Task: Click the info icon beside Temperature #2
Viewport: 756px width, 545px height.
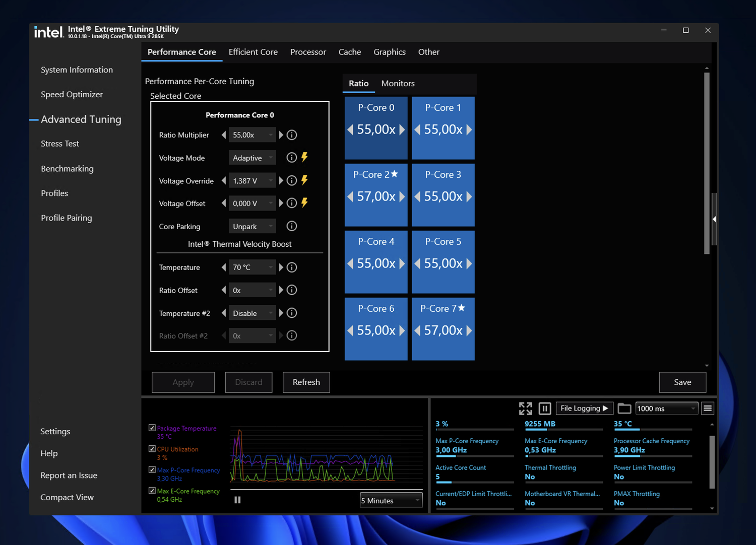Action: click(292, 313)
